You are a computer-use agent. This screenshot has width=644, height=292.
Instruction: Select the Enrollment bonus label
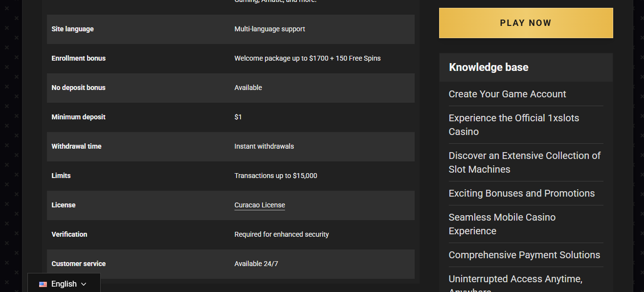pos(78,58)
